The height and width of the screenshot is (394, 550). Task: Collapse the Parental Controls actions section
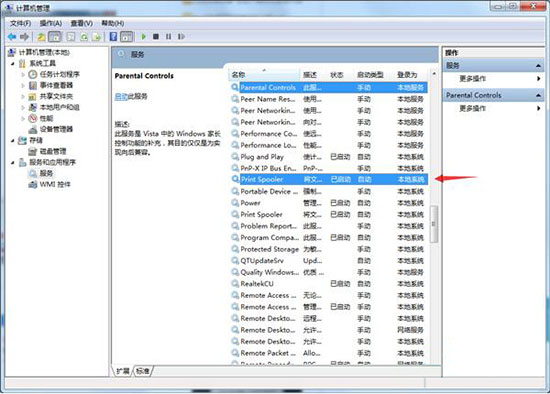[x=538, y=95]
